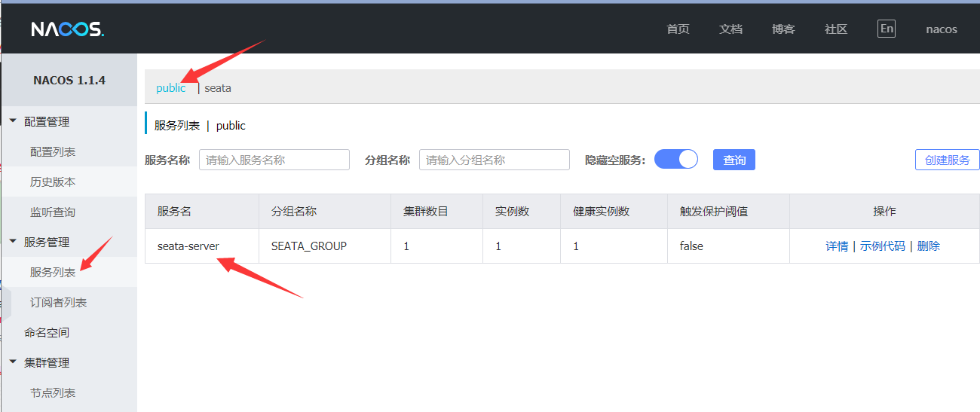Click the NACOS logo

tap(67, 29)
